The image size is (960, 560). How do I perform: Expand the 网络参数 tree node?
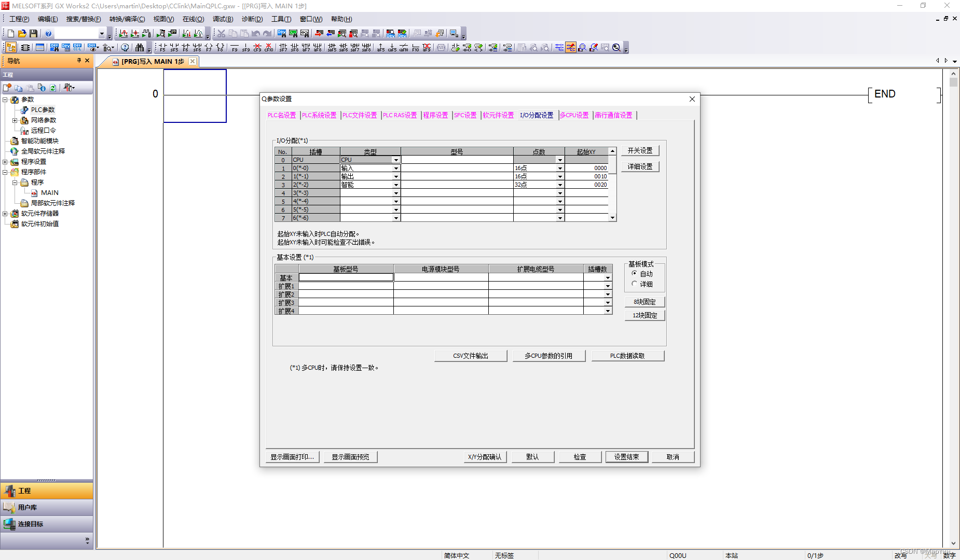[x=15, y=120]
